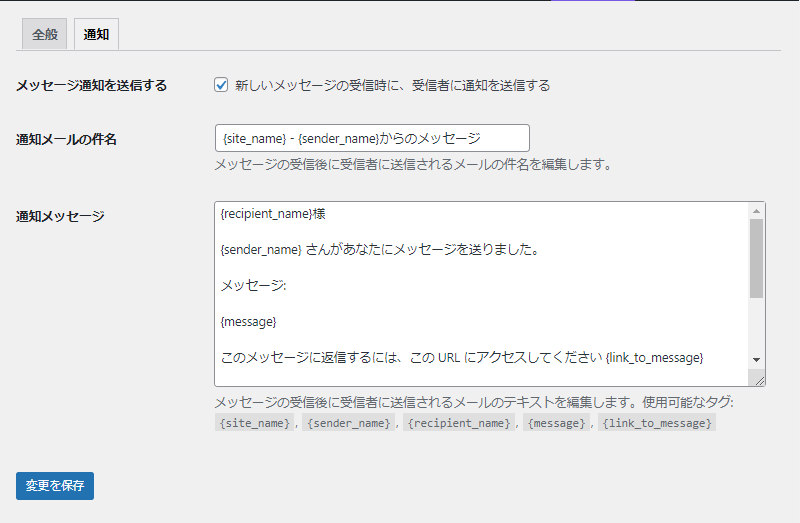The height and width of the screenshot is (523, 800).
Task: Click the textarea resize handle corner
Action: click(759, 380)
